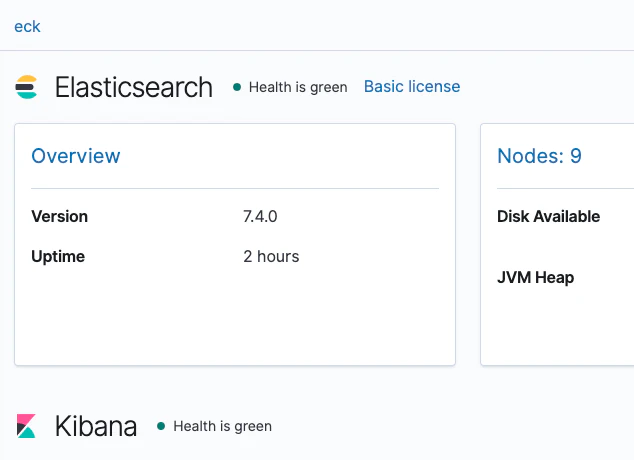Open the Nodes: 9 link

(x=539, y=156)
